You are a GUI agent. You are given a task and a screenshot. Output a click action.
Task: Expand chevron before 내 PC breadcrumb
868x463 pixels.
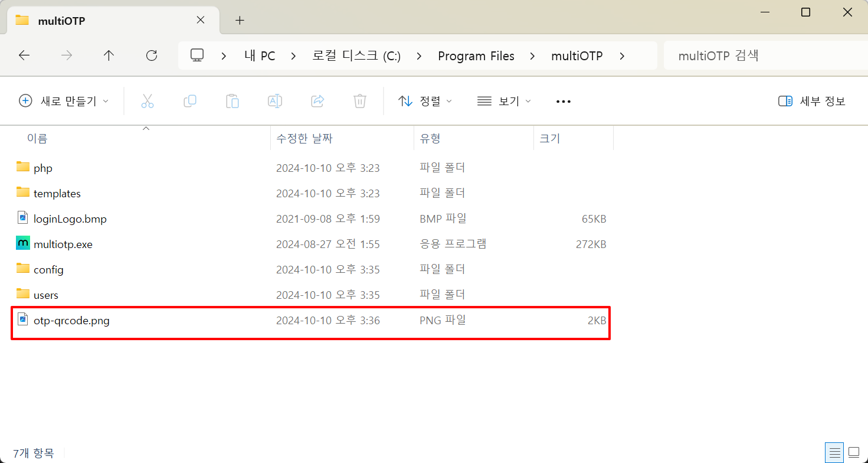coord(224,56)
